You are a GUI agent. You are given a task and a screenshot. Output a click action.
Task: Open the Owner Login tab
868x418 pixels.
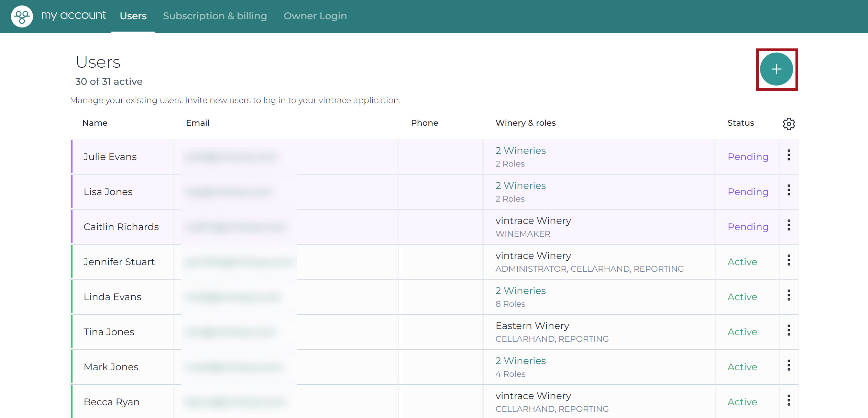pyautogui.click(x=315, y=16)
